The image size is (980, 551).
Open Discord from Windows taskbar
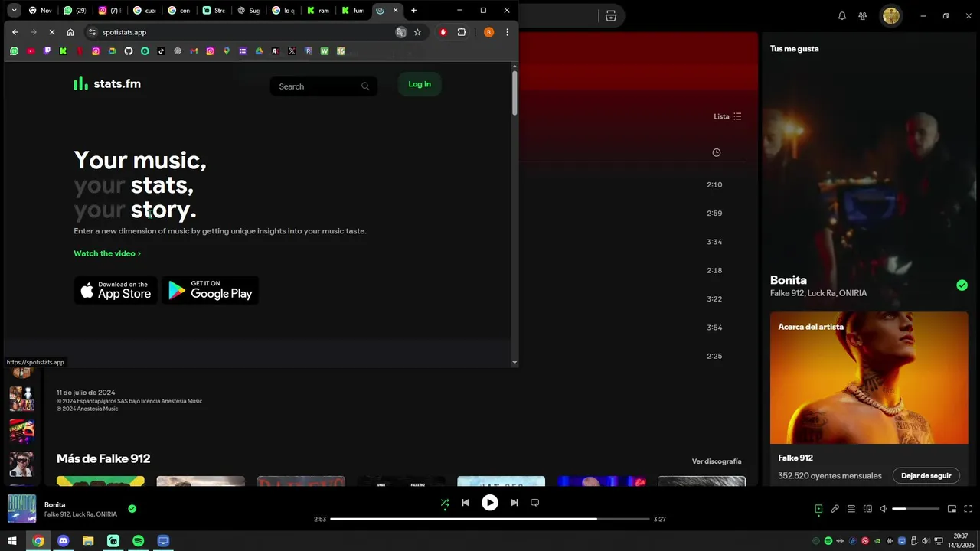(63, 541)
